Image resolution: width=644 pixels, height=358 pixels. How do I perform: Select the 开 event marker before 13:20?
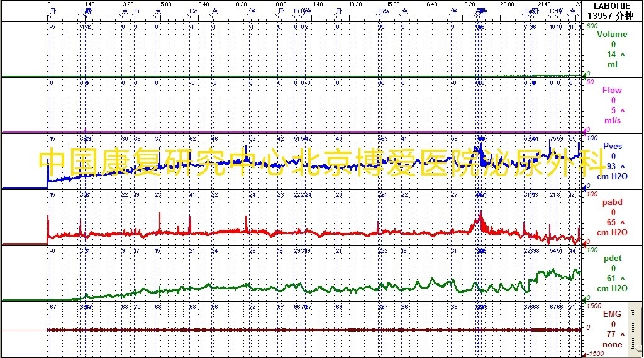click(x=339, y=11)
